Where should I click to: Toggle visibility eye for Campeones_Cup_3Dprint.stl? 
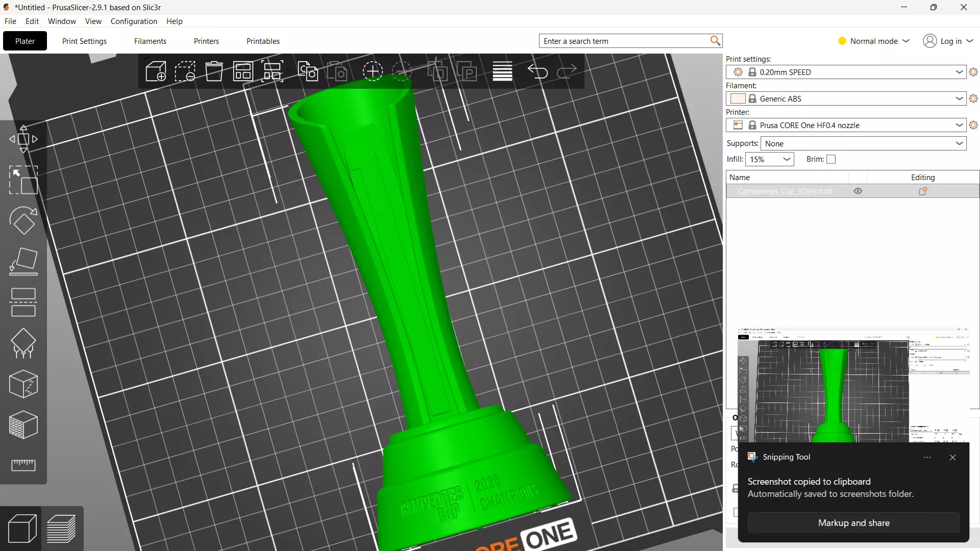[858, 191]
